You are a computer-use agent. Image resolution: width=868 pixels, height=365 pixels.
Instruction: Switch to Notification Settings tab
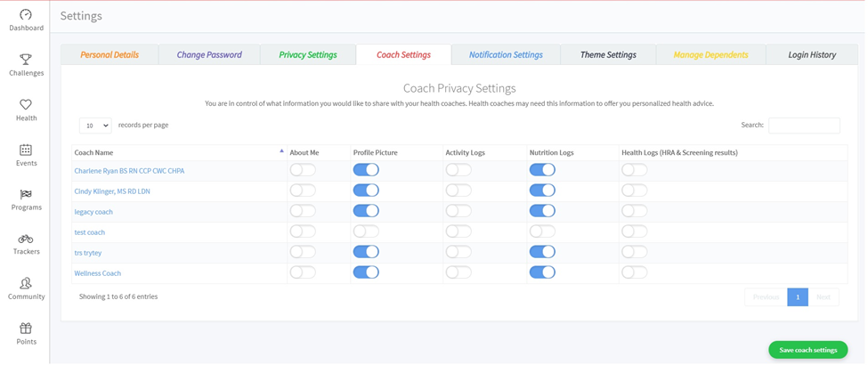click(x=506, y=55)
